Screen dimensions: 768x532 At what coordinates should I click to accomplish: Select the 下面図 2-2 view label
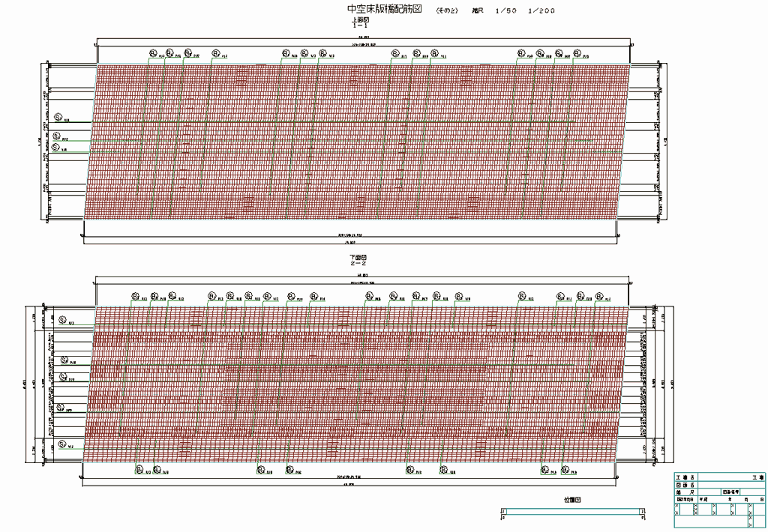point(356,260)
